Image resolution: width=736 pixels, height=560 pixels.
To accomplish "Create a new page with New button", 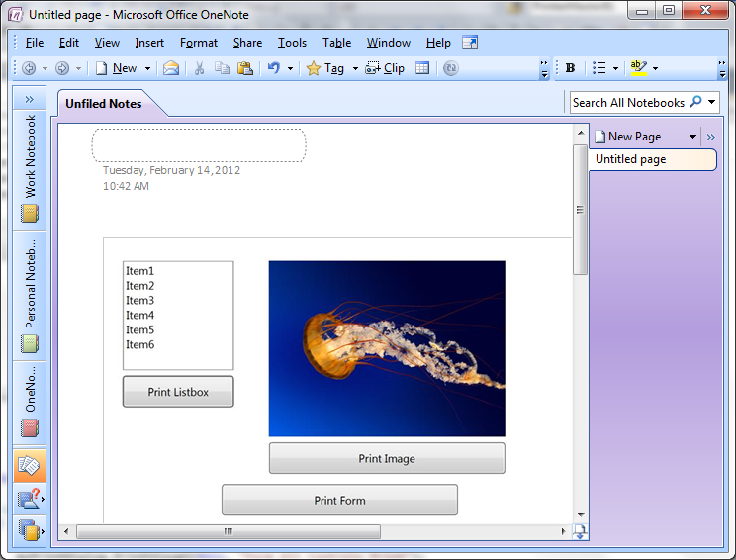I will pyautogui.click(x=117, y=68).
